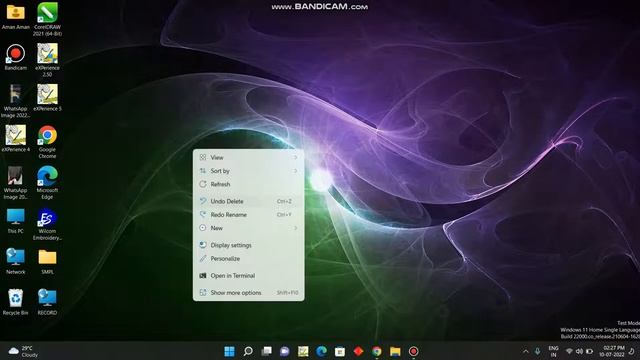Select the Google Chrome desktop shortcut
Viewport: 640px width, 360px height.
pos(47,142)
